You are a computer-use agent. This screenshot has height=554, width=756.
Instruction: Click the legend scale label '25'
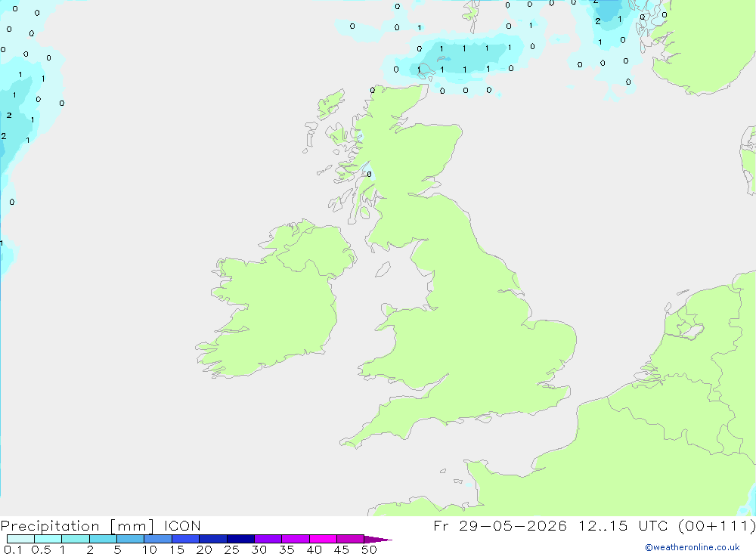(232, 549)
